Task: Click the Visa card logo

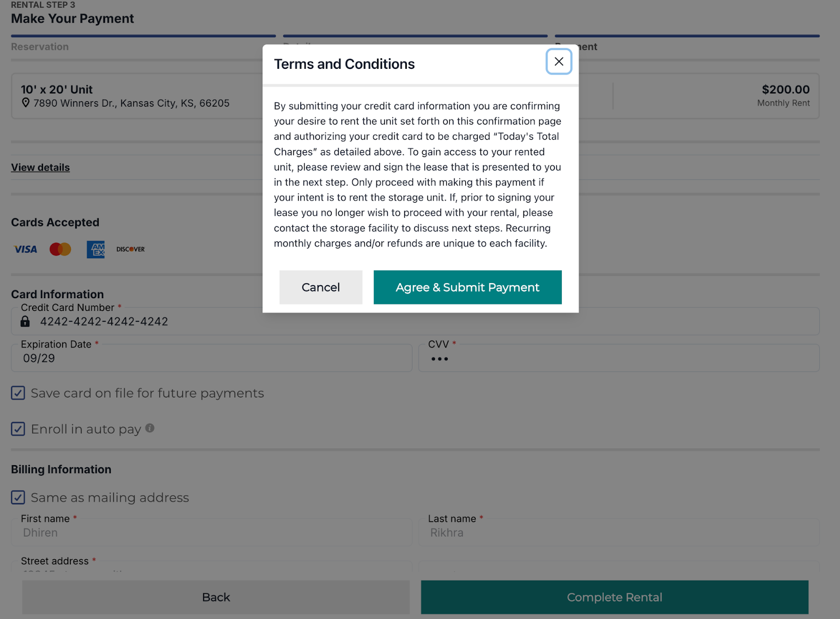Action: (25, 249)
